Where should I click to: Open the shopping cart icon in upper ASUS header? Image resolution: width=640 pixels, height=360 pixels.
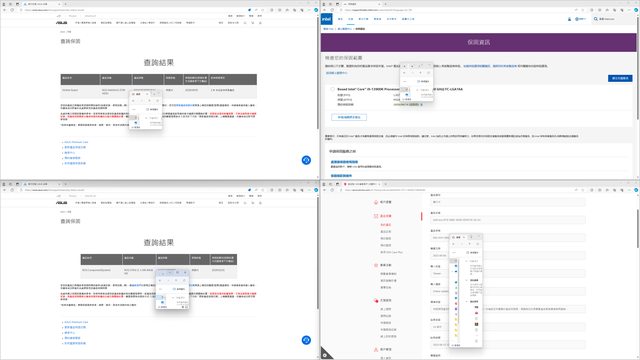point(253,23)
